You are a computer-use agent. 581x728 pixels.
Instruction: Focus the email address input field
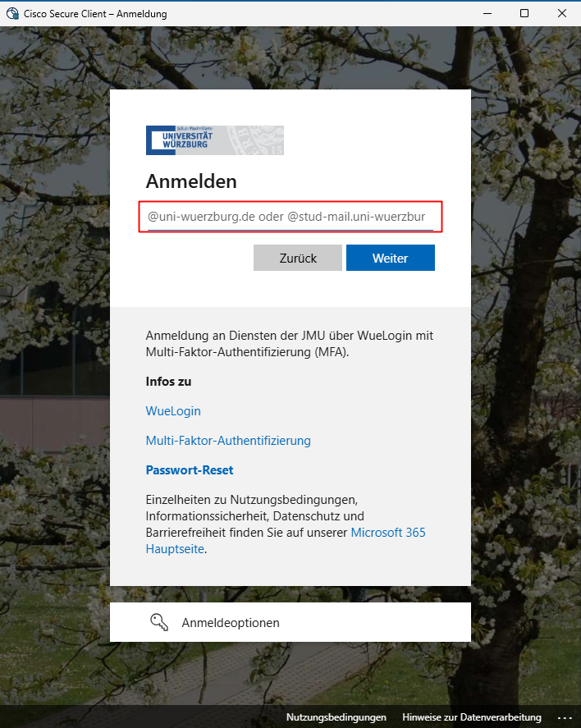click(290, 217)
